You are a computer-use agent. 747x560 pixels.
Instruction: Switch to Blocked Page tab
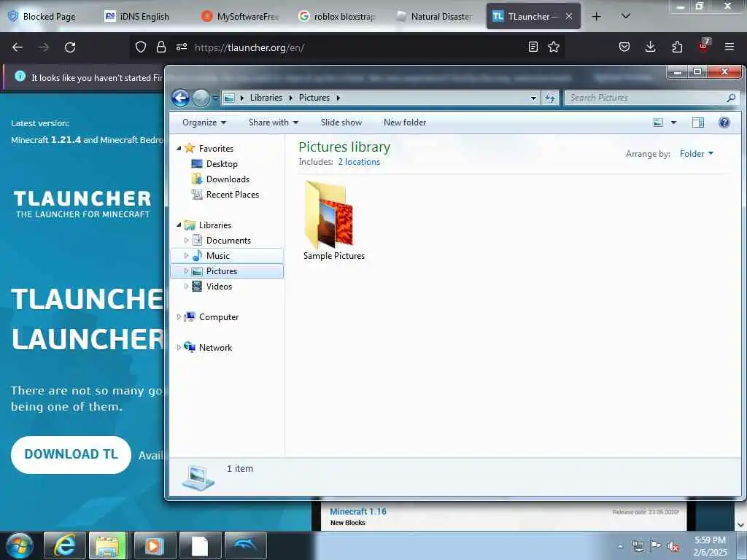(49, 17)
